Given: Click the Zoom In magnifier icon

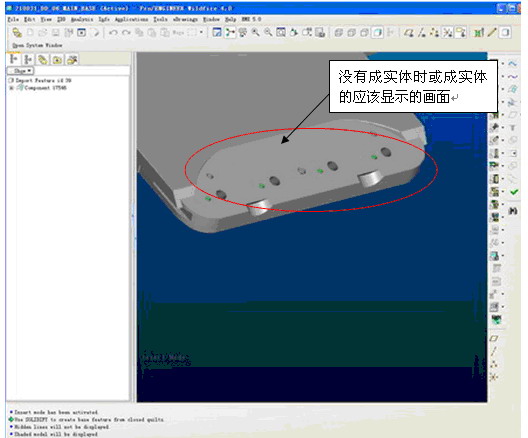Looking at the screenshot, I should click(256, 32).
